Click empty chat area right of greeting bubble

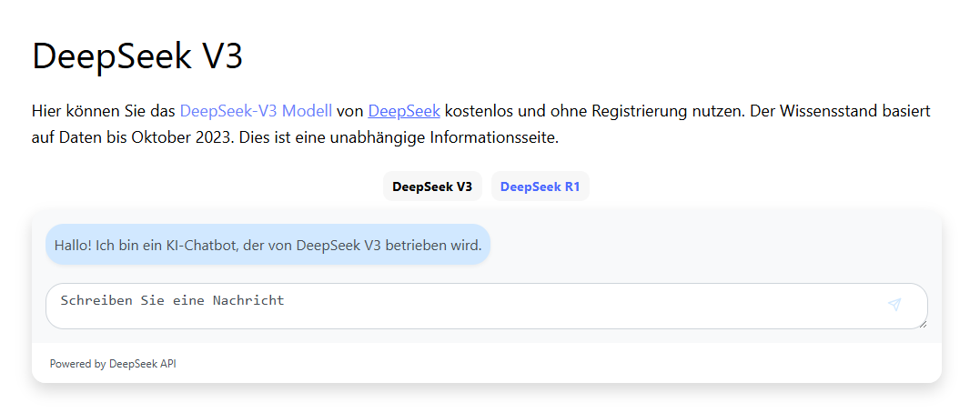click(710, 245)
